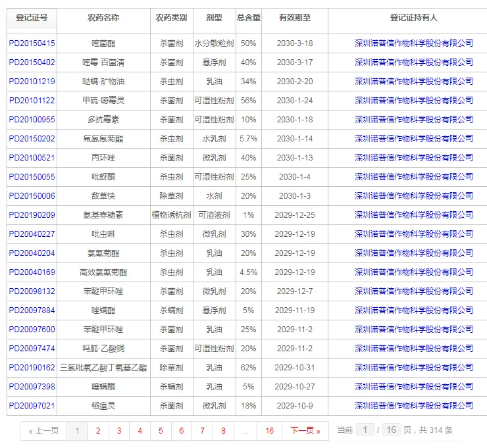Image resolution: width=487 pixels, height=448 pixels.
Task: Go to page 2 in pagination
Action: 98,431
